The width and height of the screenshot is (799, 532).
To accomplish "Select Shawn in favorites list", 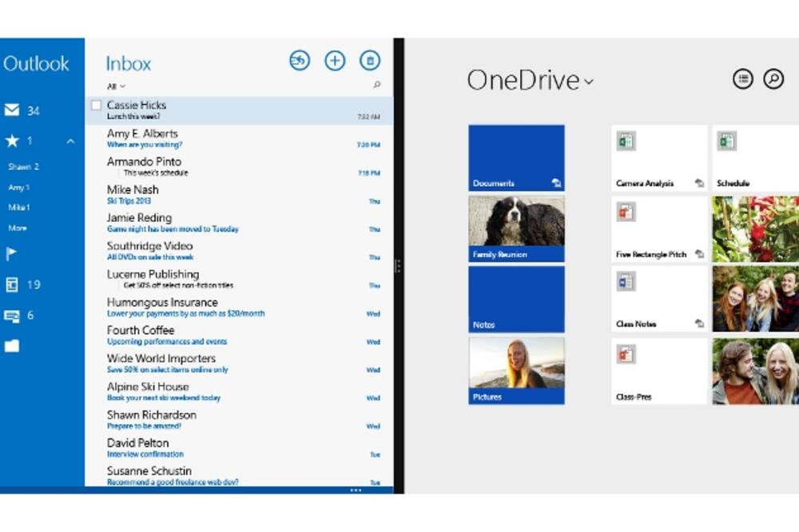I will pyautogui.click(x=24, y=167).
